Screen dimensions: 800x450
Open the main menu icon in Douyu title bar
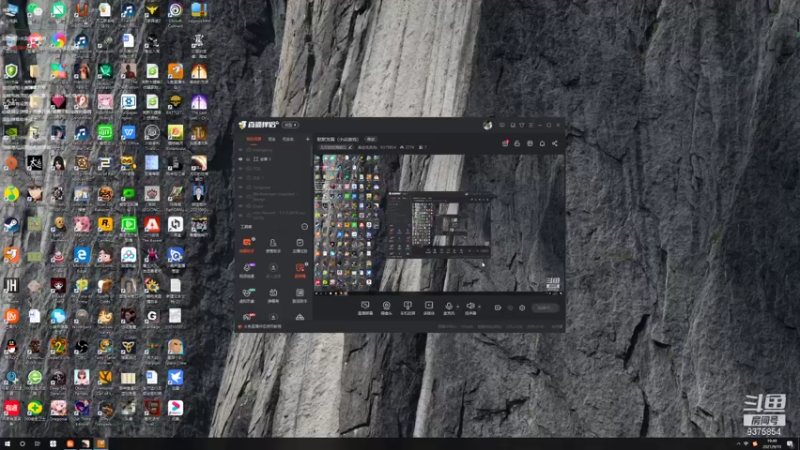click(x=531, y=125)
